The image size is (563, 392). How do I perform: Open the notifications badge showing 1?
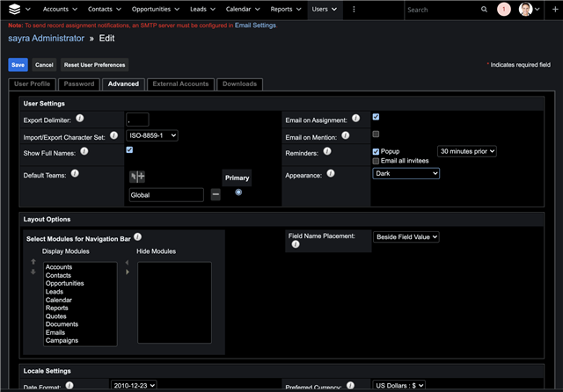pos(504,10)
